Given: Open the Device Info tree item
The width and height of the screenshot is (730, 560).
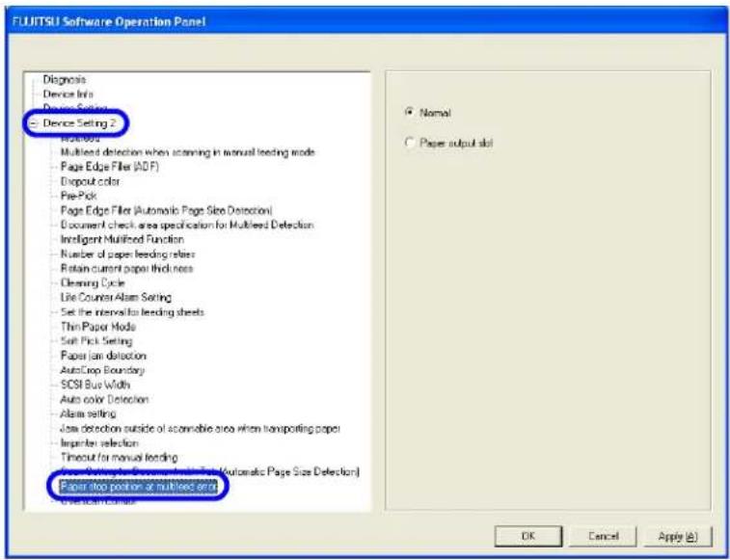Looking at the screenshot, I should (x=68, y=94).
